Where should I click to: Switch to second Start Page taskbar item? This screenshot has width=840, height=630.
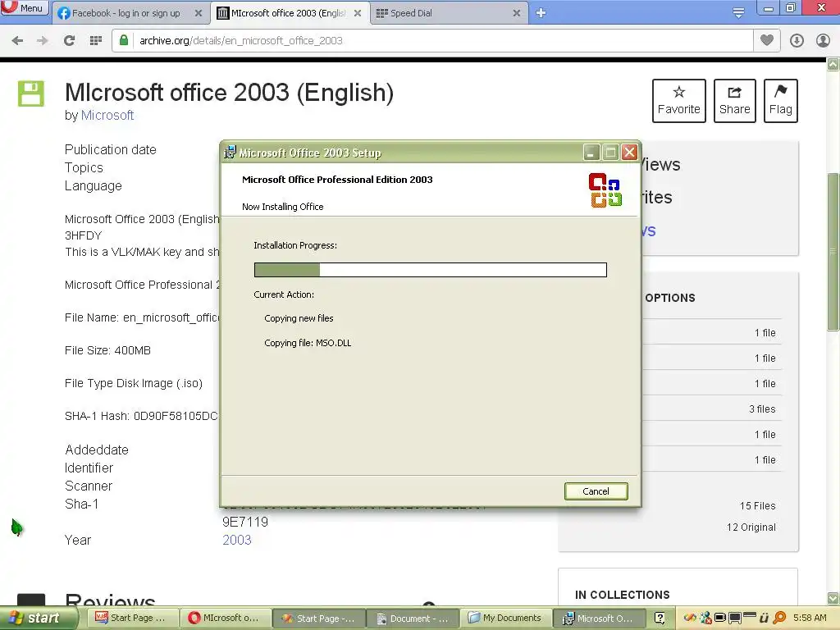(x=319, y=619)
